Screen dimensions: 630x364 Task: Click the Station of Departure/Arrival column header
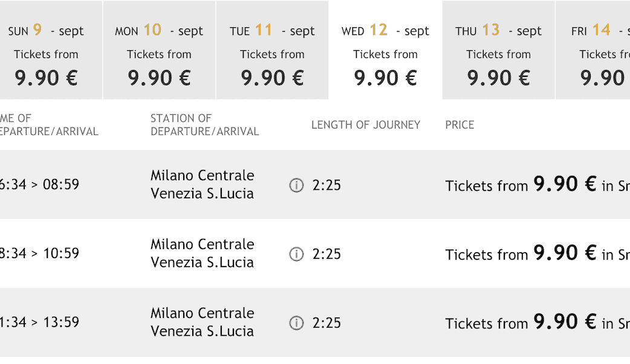tap(204, 125)
